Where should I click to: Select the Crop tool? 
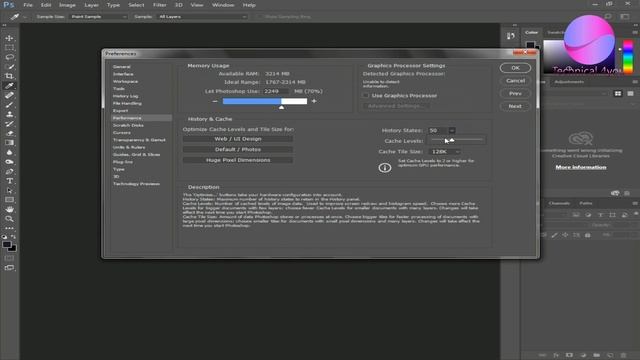click(x=9, y=76)
